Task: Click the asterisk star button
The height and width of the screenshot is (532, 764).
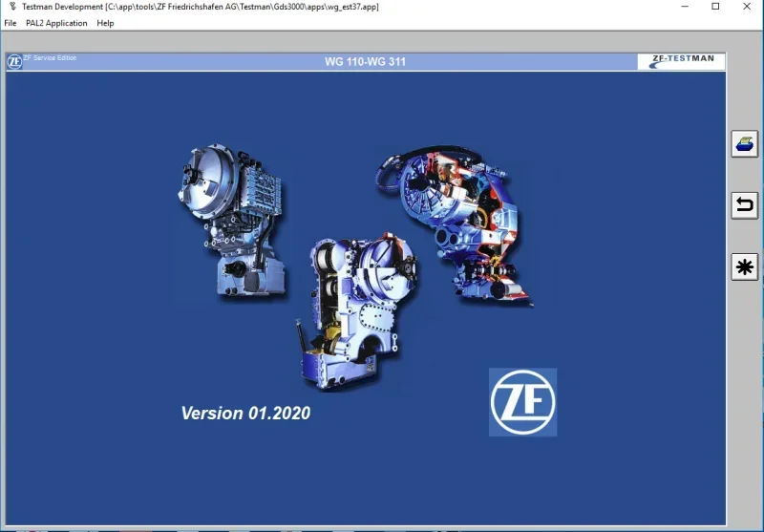Action: tap(745, 267)
